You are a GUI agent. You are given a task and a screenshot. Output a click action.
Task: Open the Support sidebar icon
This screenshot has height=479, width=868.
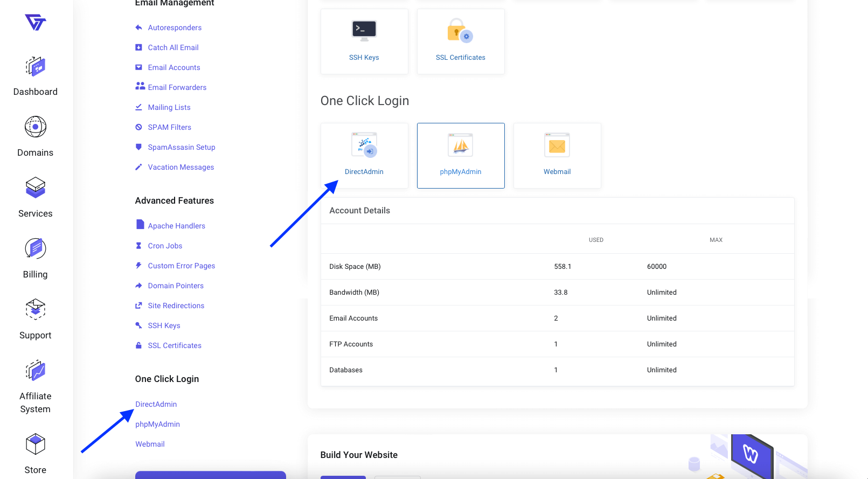pyautogui.click(x=36, y=309)
